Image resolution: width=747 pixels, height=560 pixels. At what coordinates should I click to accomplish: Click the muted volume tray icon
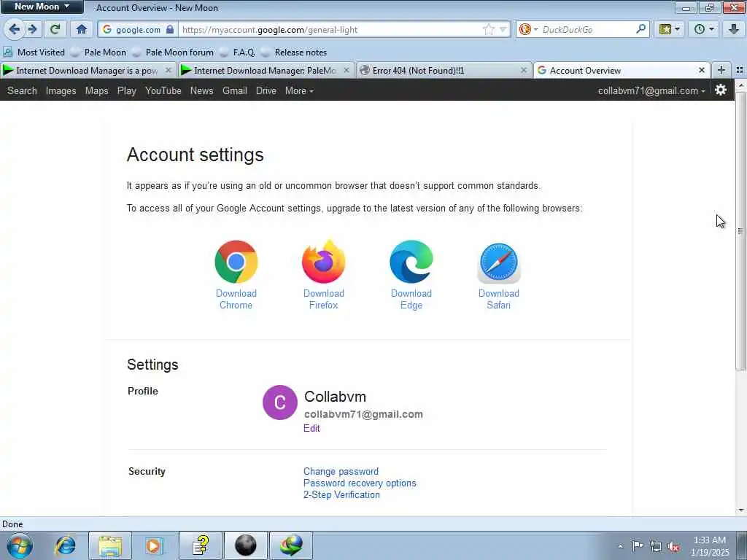[x=673, y=546]
